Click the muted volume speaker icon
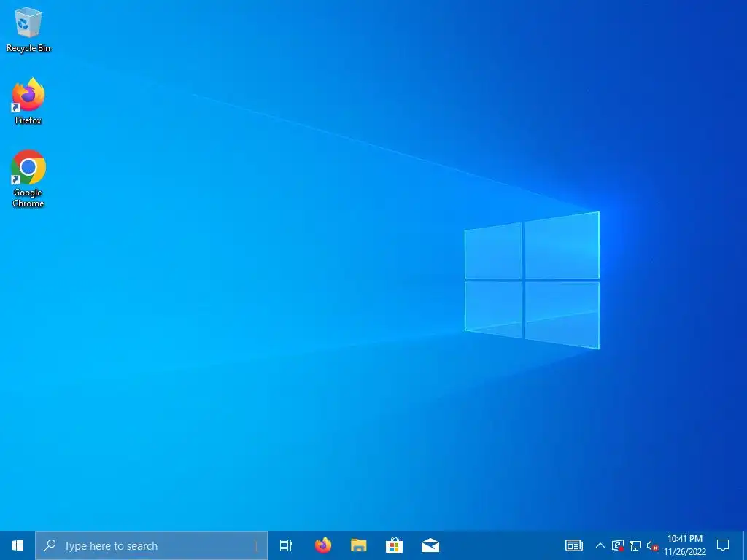Image resolution: width=747 pixels, height=560 pixels. [x=652, y=545]
